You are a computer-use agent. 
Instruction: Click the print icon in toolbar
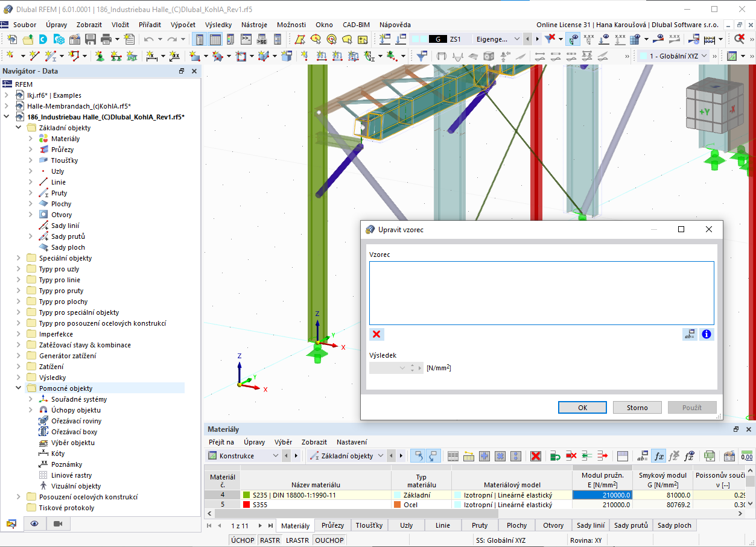point(106,39)
